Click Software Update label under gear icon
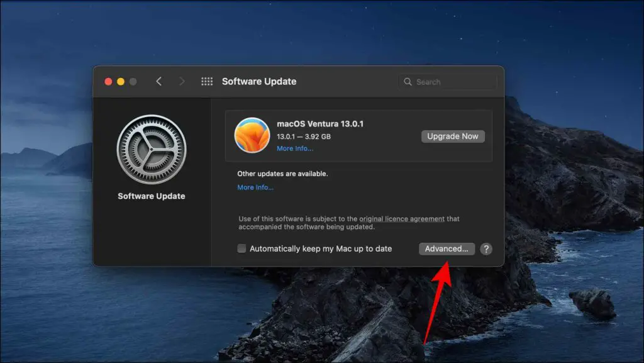The height and width of the screenshot is (363, 644). click(x=151, y=196)
